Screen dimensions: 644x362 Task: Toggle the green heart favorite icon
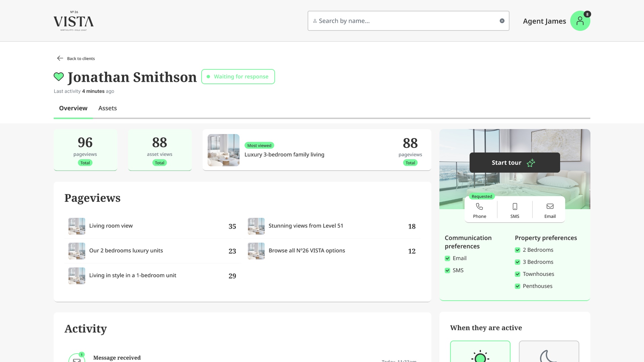[59, 77]
